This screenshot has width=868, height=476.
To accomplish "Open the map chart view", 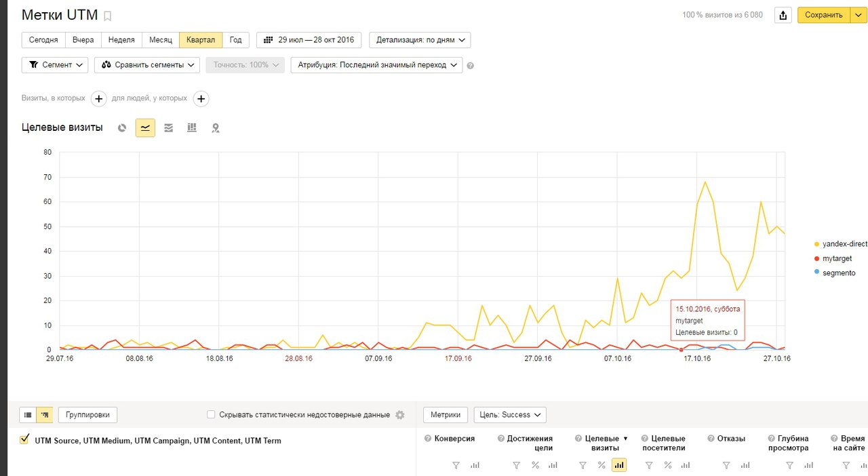I will pos(216,127).
